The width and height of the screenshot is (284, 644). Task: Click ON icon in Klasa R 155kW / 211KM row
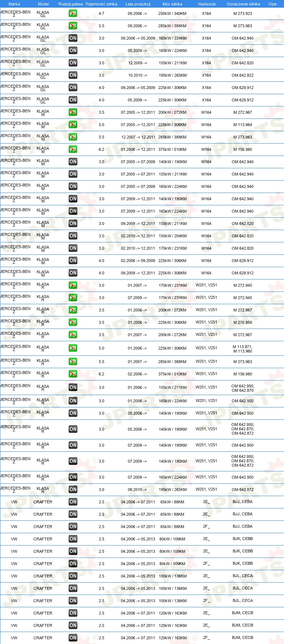pos(73,387)
